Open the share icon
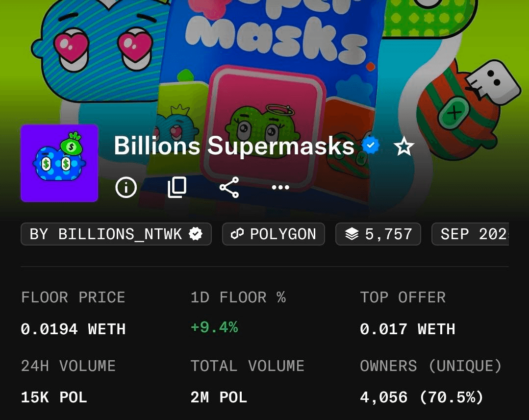This screenshot has width=529, height=420. (x=229, y=187)
